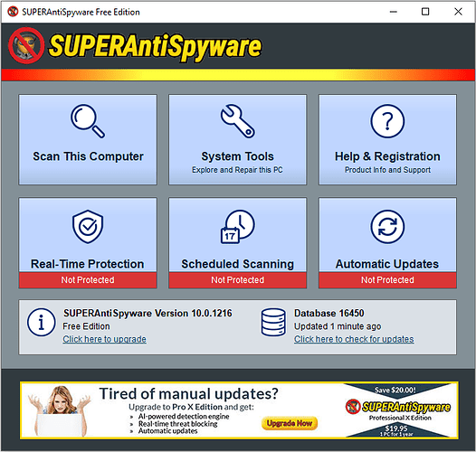Click the Professional X Edition price banner

point(398,410)
